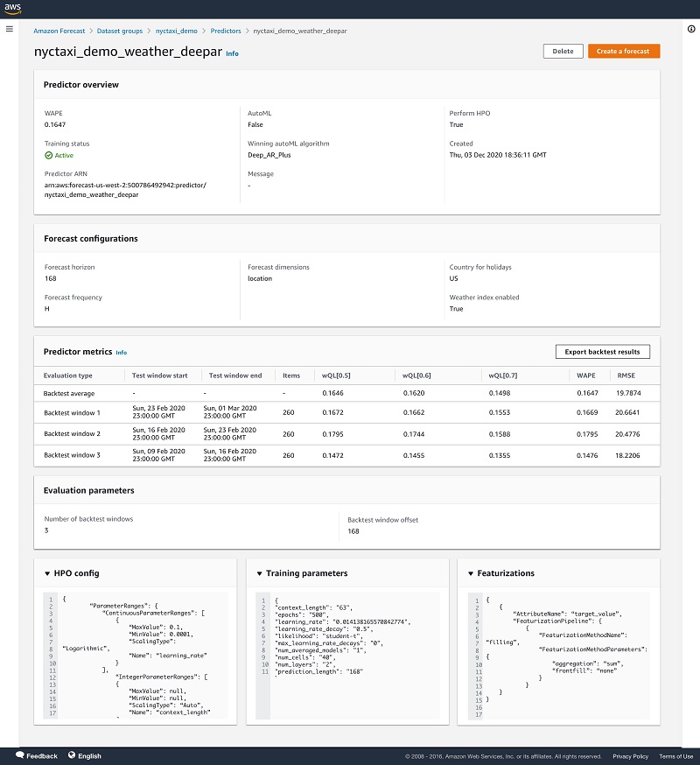Open the Privacy Policy link

pos(630,756)
